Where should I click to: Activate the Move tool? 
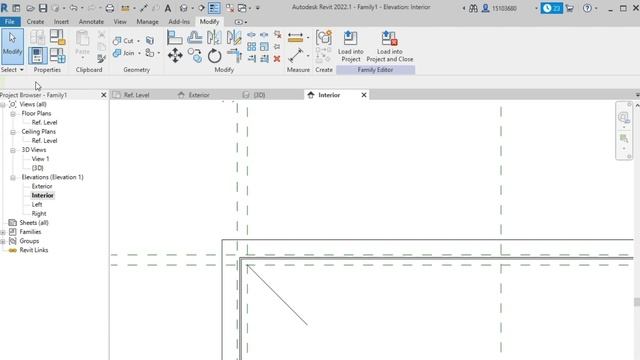(x=175, y=56)
